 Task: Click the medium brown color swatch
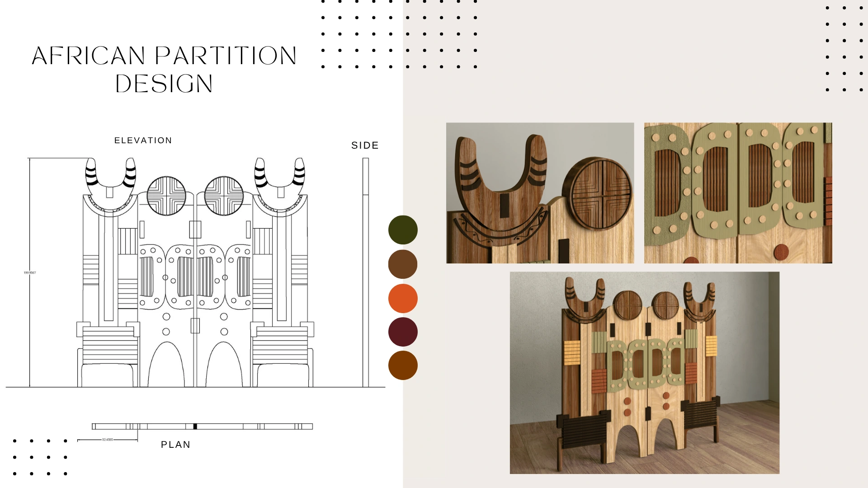tap(403, 264)
